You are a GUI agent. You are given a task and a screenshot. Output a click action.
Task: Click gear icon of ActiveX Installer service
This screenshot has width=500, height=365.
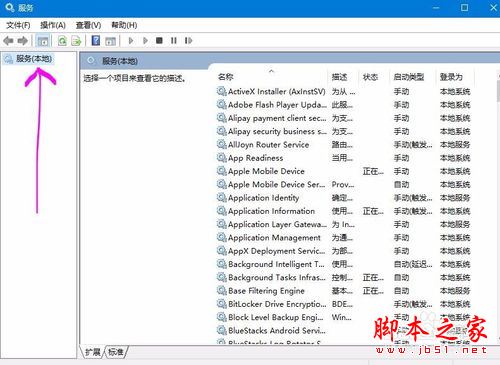point(222,91)
